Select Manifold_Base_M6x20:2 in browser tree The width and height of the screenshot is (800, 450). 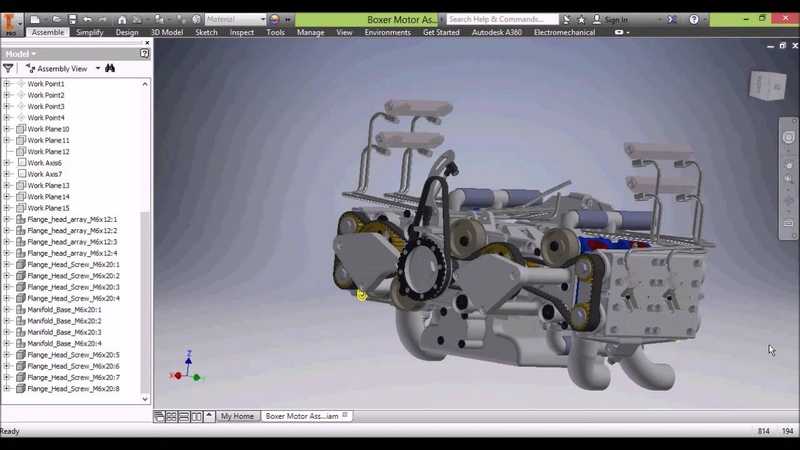[x=65, y=321]
